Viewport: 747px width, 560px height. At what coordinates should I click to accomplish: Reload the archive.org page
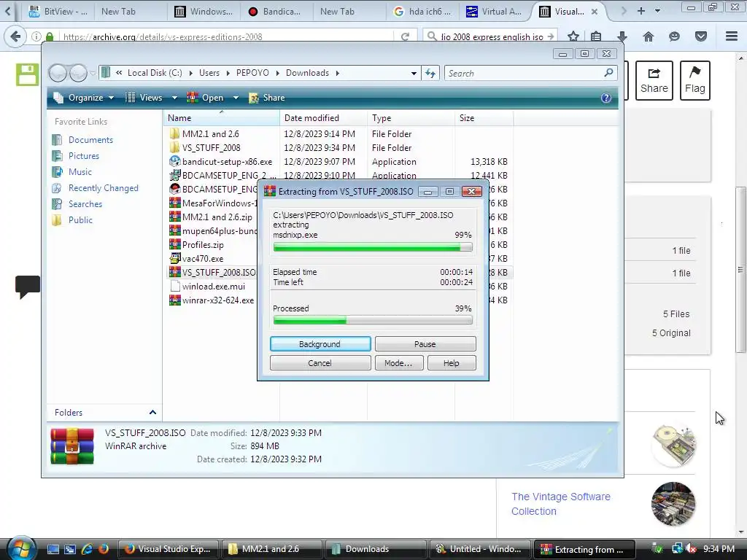point(405,36)
